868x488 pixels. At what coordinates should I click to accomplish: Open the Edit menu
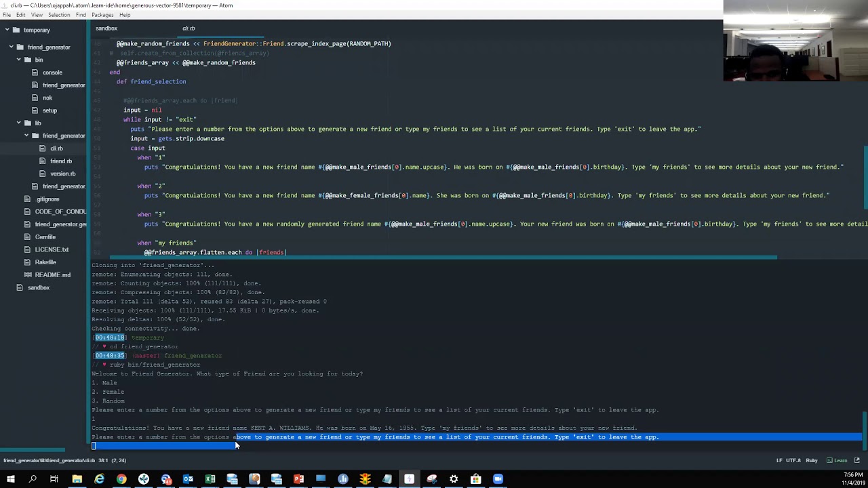[x=21, y=15]
